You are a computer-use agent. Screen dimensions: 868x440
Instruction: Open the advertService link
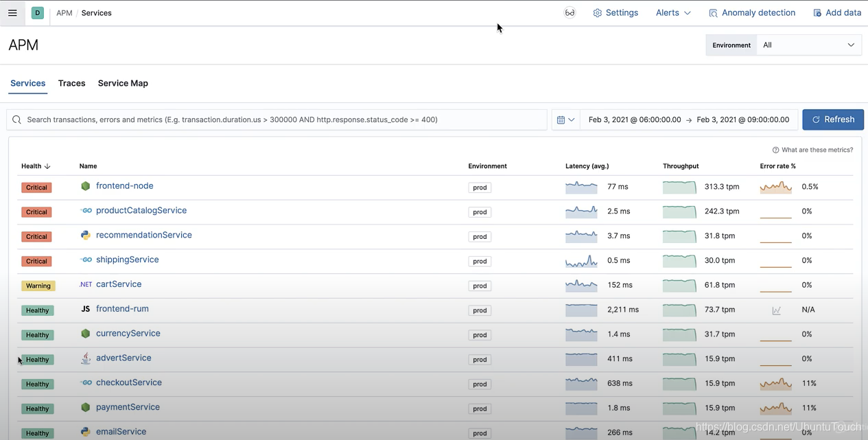(124, 358)
